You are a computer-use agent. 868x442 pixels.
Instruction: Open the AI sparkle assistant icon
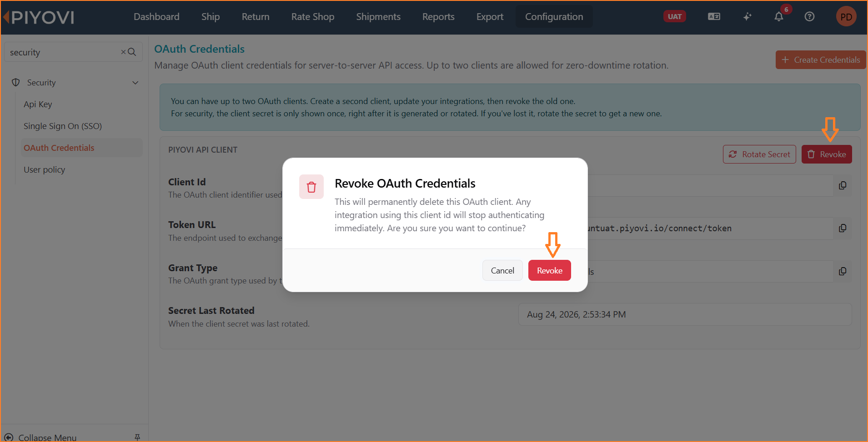click(747, 16)
